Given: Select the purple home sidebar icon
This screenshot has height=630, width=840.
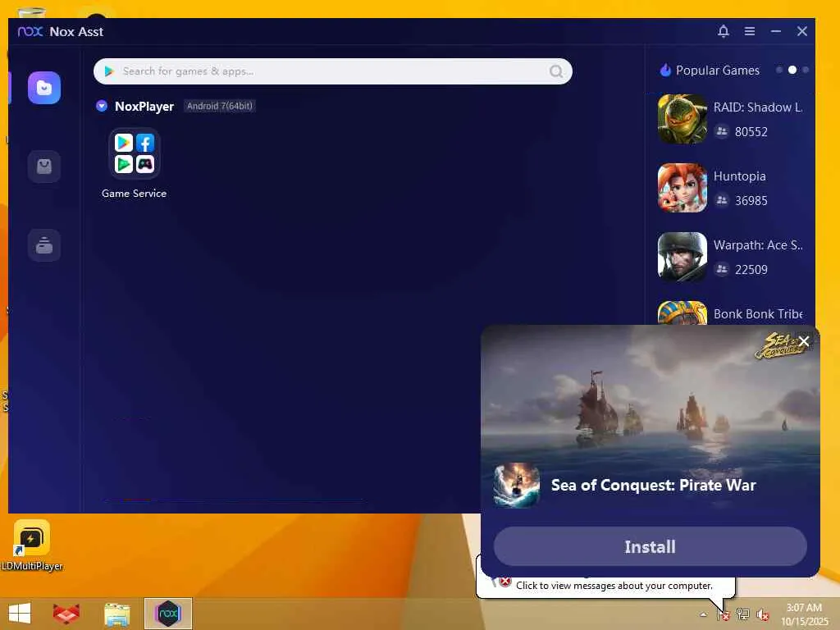Looking at the screenshot, I should [x=44, y=87].
